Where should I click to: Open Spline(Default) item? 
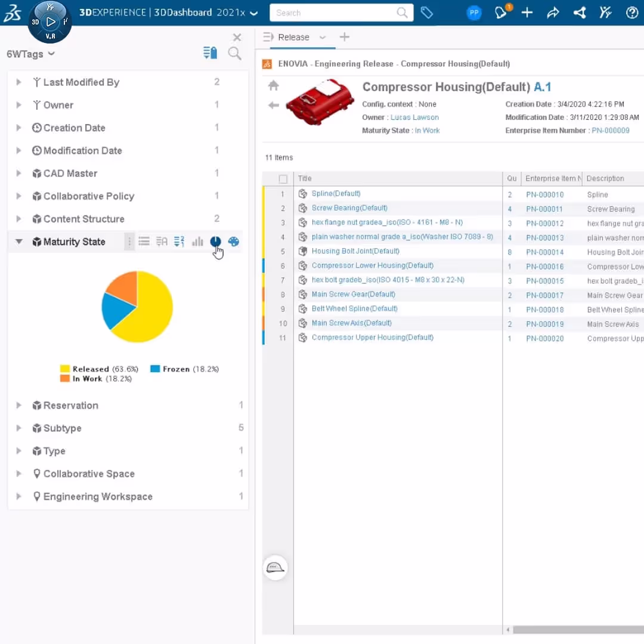pos(336,193)
